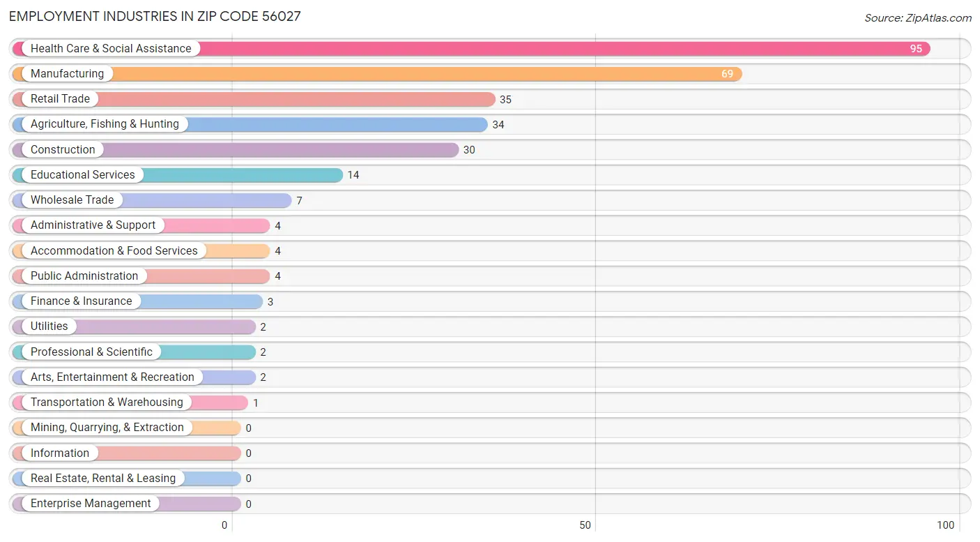Image resolution: width=980 pixels, height=542 pixels.
Task: Click the value 95 on Health Care bar
Action: pyautogui.click(x=916, y=49)
